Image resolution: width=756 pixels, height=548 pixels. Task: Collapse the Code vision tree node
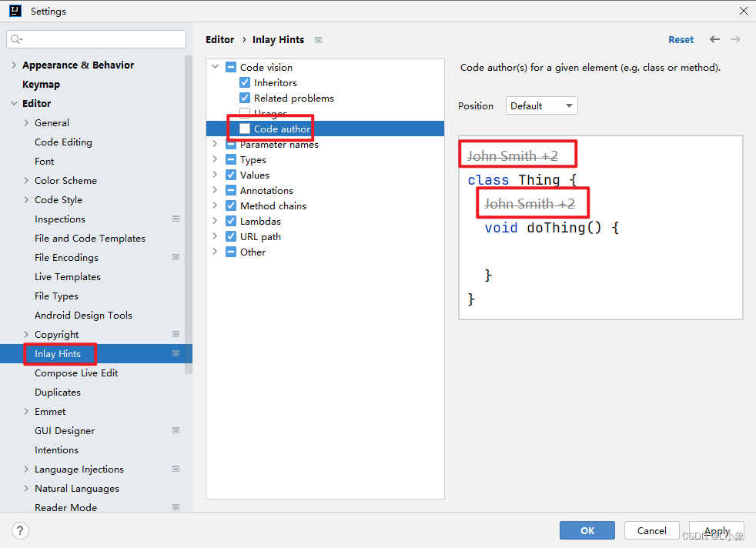click(215, 67)
